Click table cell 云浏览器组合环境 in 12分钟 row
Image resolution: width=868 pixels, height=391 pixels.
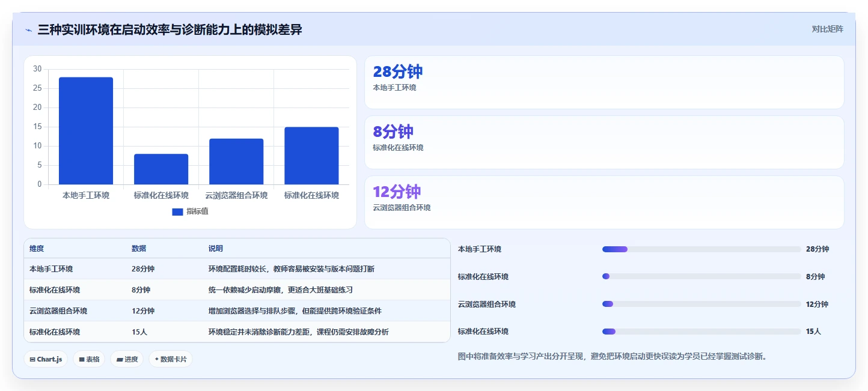point(58,311)
